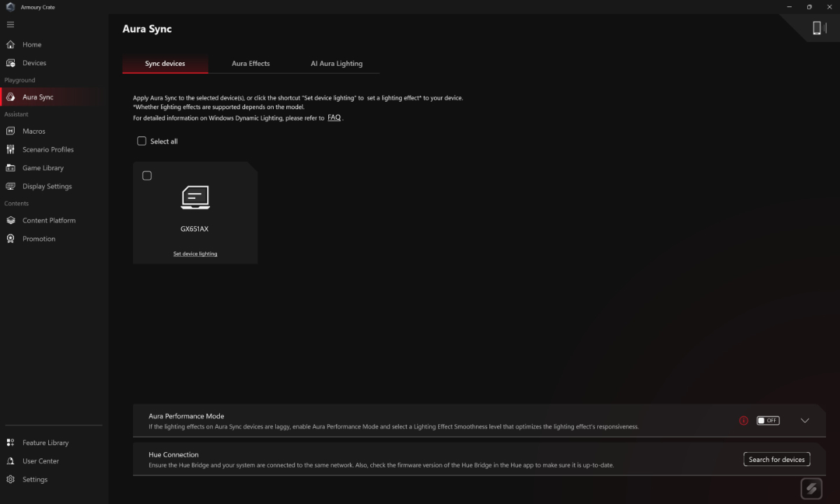840x504 pixels.
Task: Click the floating Armoury Crate icon at bottom right
Action: pos(812,489)
